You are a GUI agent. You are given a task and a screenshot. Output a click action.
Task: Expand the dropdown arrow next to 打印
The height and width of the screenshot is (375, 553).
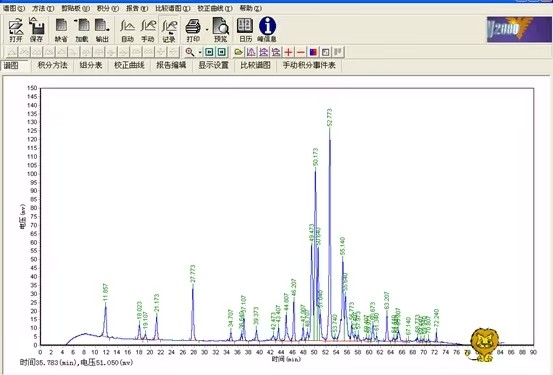pos(207,30)
